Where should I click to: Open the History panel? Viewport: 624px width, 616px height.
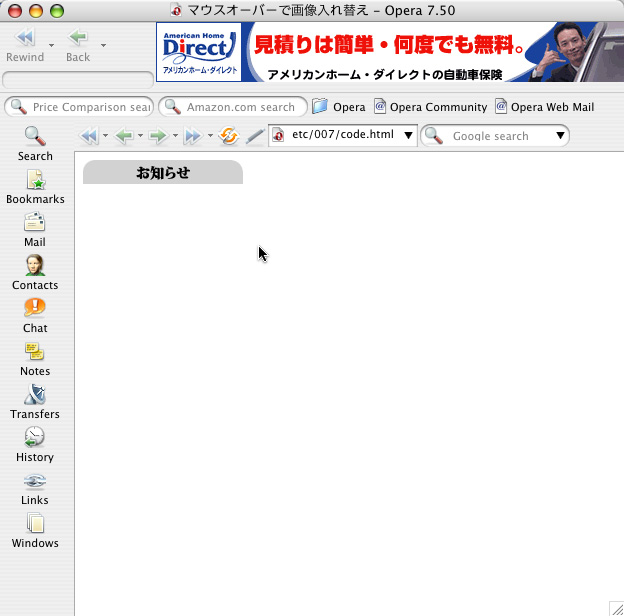click(35, 444)
